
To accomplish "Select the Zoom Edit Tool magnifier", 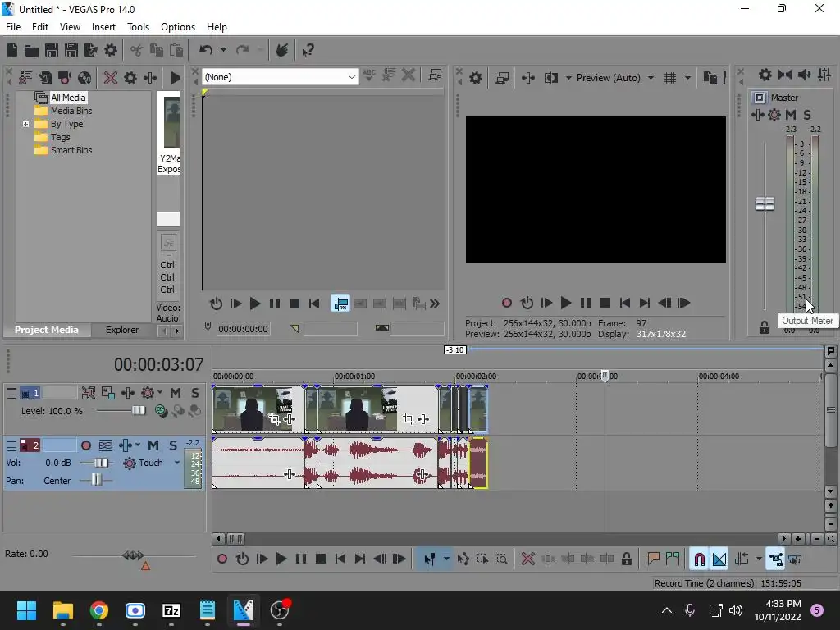I will tap(502, 559).
